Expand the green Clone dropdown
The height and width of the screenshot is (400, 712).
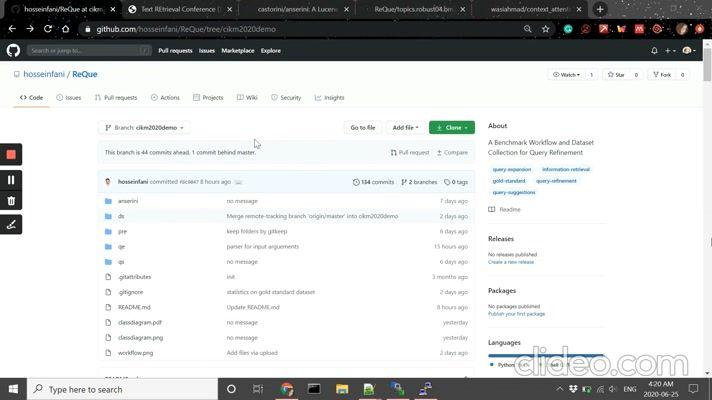pyautogui.click(x=451, y=128)
